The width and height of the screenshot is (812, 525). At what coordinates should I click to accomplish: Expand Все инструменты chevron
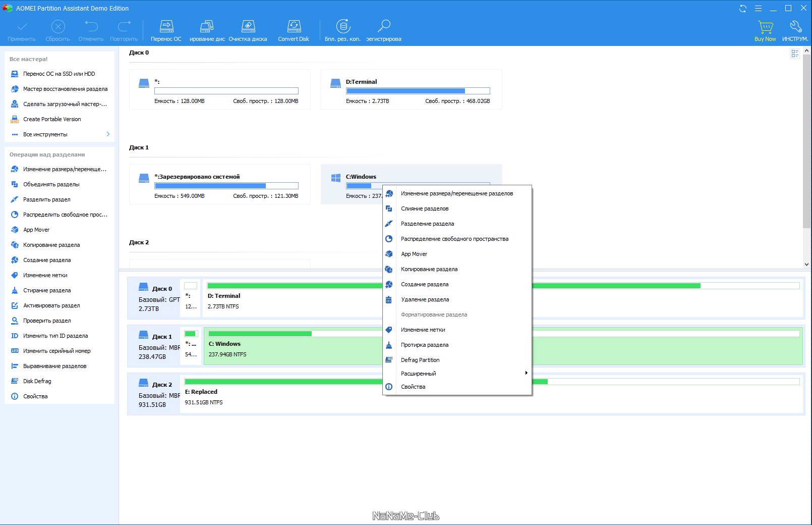pyautogui.click(x=108, y=134)
